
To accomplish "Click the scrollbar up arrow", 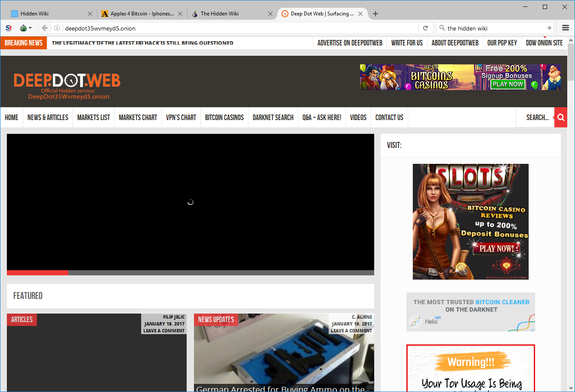I will (571, 41).
